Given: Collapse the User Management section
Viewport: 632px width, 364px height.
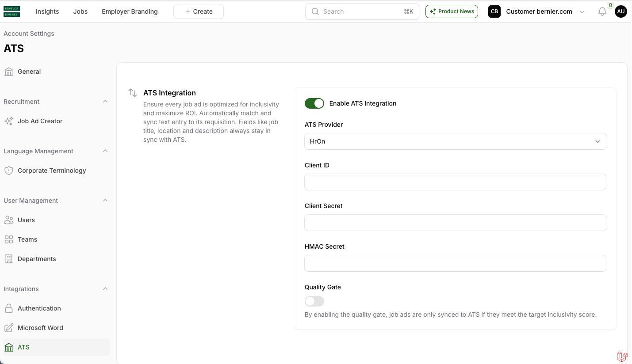Looking at the screenshot, I should [x=105, y=201].
